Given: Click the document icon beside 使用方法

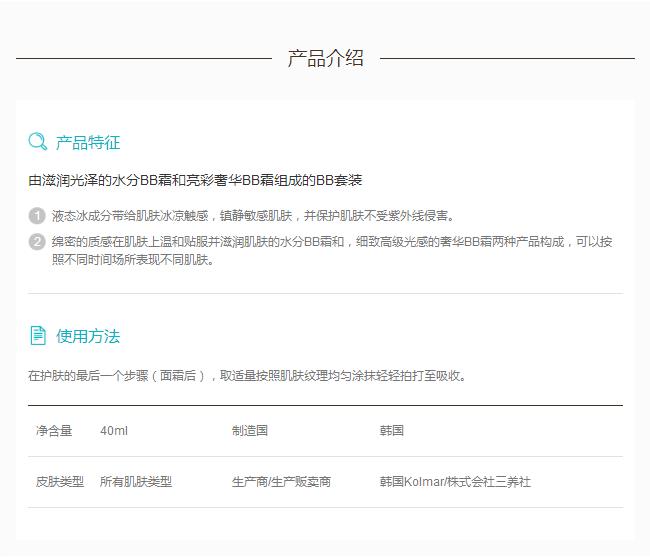Looking at the screenshot, I should tap(38, 335).
